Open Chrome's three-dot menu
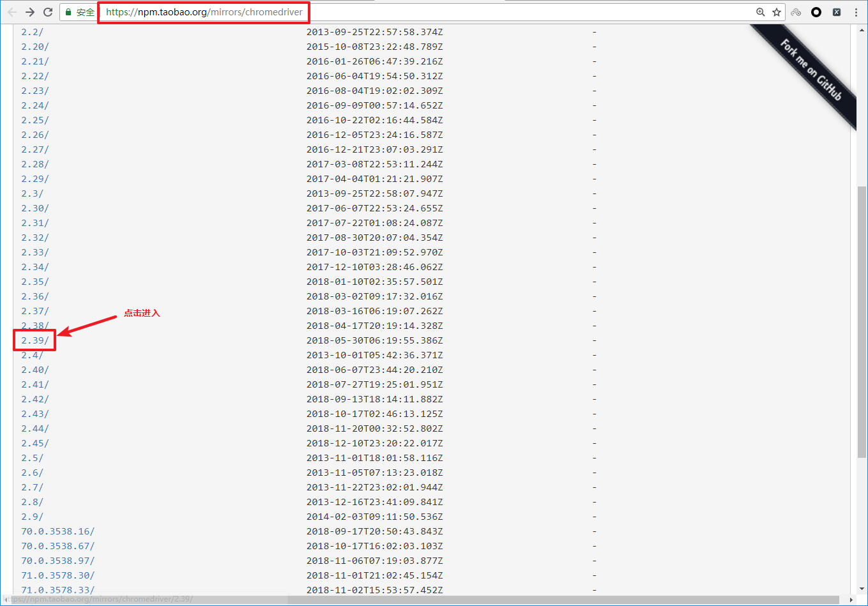868x606 pixels. coord(856,11)
